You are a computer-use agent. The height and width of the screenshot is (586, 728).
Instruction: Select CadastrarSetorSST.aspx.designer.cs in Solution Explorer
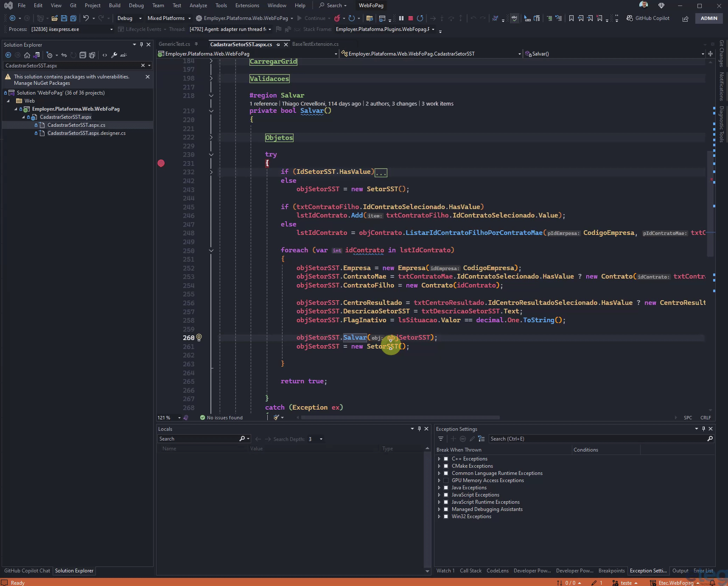tap(87, 133)
